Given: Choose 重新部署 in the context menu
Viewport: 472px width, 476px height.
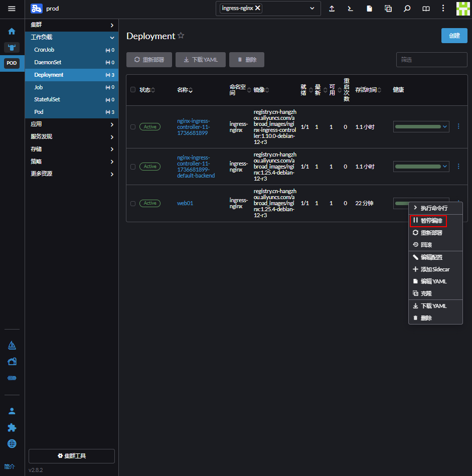Looking at the screenshot, I should click(435, 233).
